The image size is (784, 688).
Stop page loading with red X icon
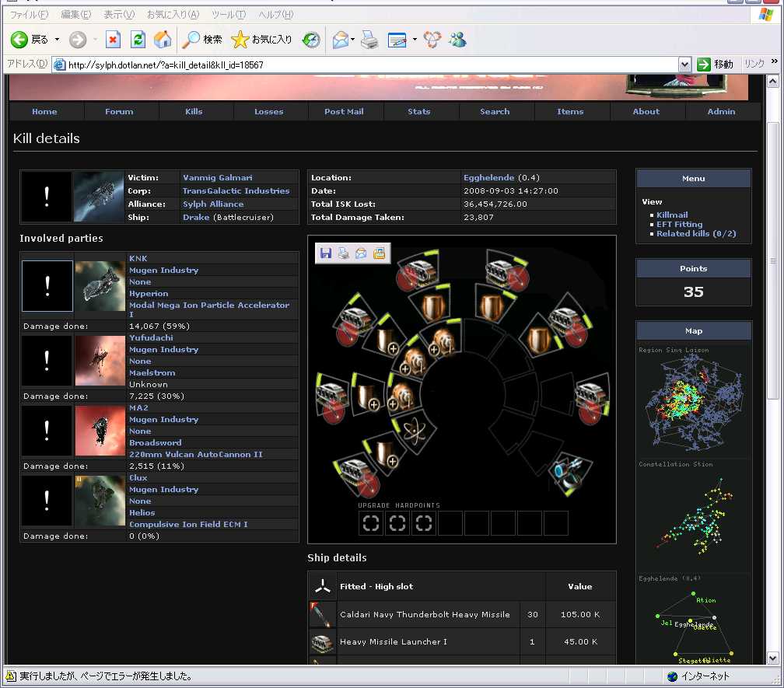pyautogui.click(x=114, y=40)
